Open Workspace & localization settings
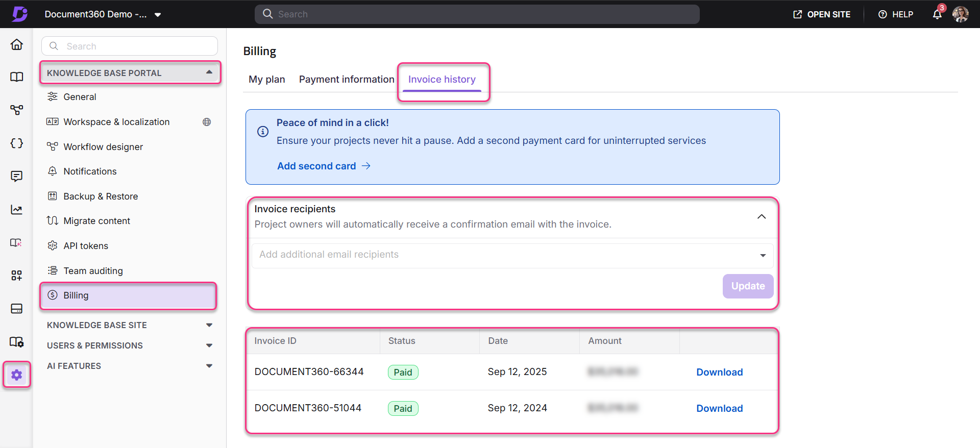This screenshot has height=448, width=980. pyautogui.click(x=116, y=122)
